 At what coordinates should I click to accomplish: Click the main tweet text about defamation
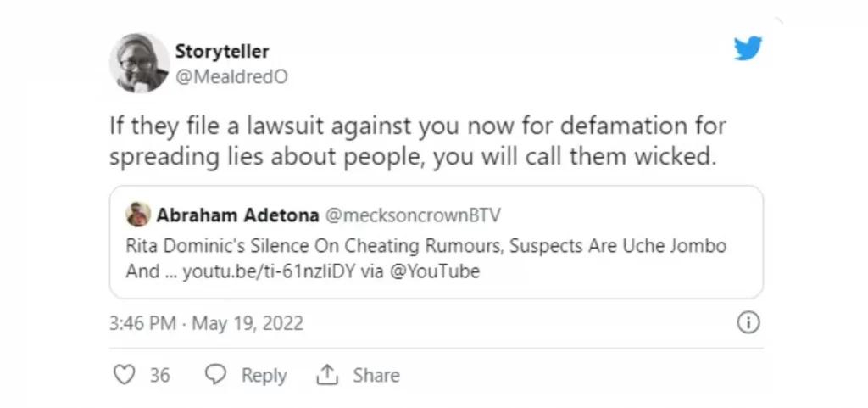click(419, 143)
